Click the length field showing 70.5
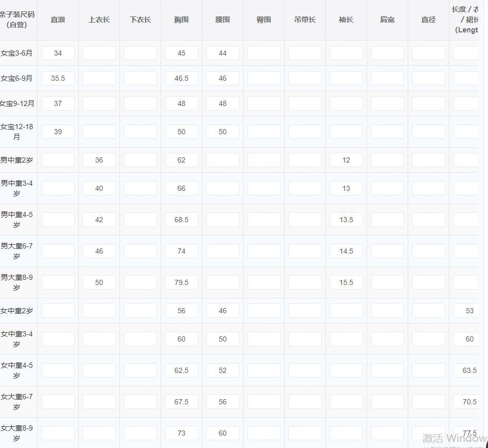The height and width of the screenshot is (448, 488). click(x=465, y=402)
